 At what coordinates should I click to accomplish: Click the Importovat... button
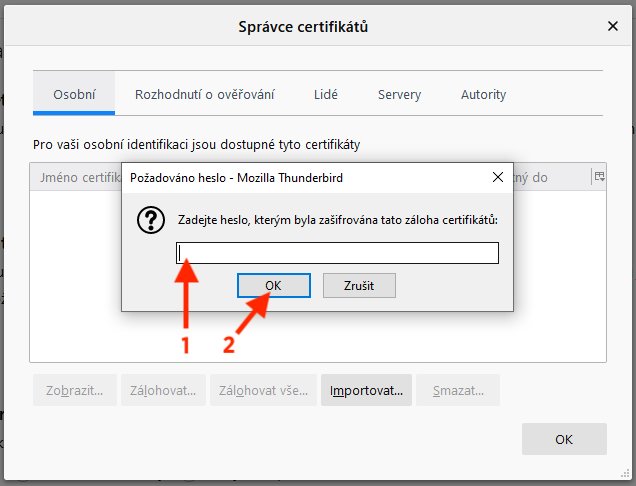(x=366, y=390)
